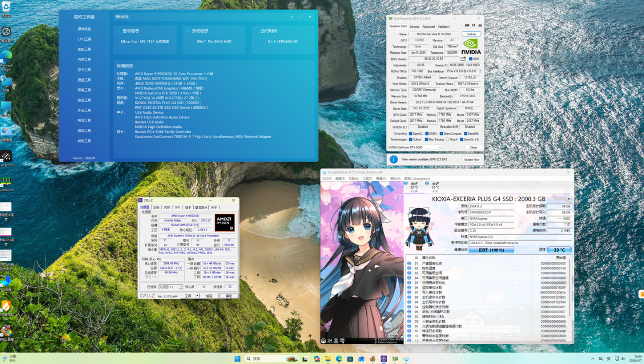Switch to the 主板 tab in CPU-Z
The image size is (644, 364).
[156, 207]
